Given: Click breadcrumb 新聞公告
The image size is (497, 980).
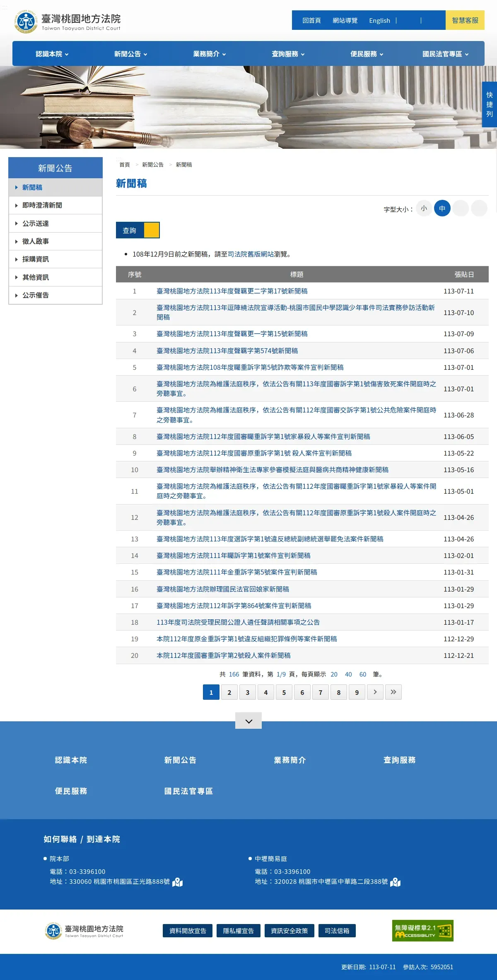Looking at the screenshot, I should (x=153, y=165).
